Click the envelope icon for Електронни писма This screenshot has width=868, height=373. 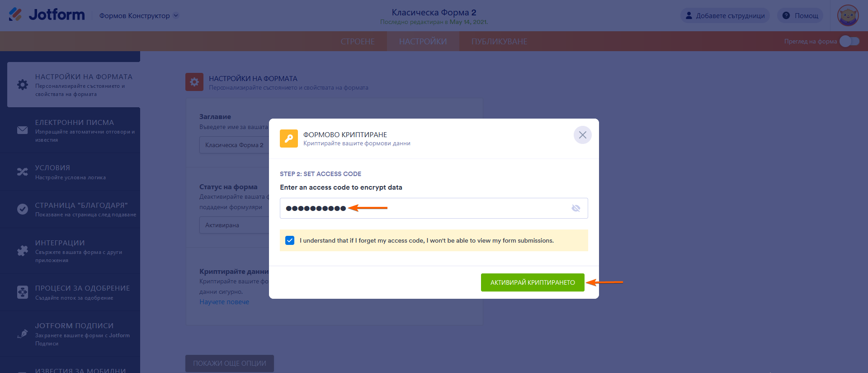pyautogui.click(x=22, y=130)
